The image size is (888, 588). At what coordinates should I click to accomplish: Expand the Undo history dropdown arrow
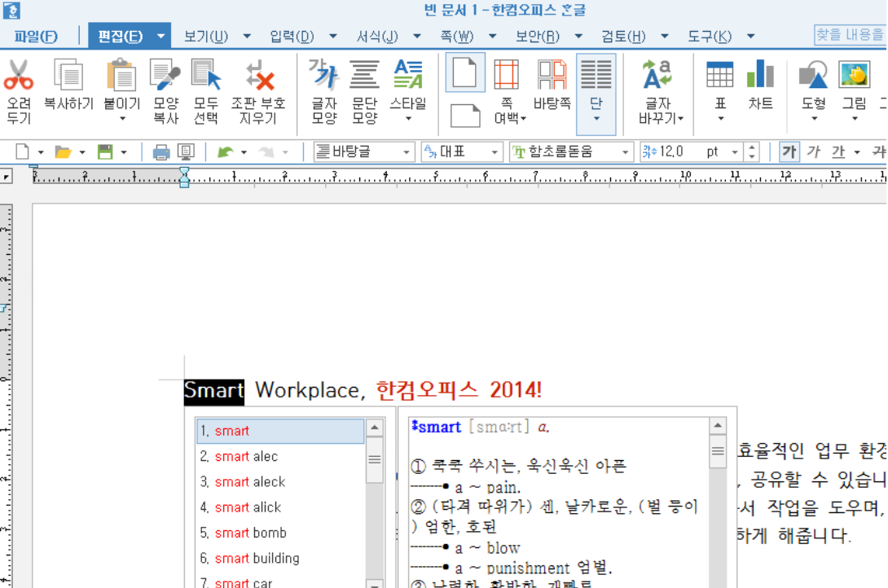(x=244, y=152)
